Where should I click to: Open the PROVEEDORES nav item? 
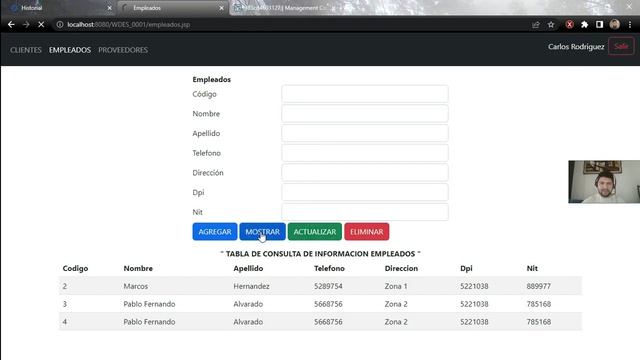(123, 50)
